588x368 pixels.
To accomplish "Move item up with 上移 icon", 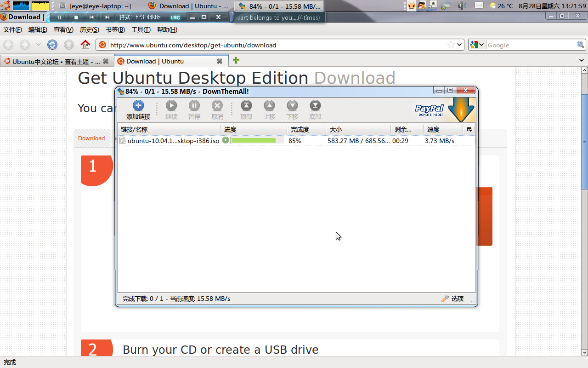I will (x=269, y=106).
